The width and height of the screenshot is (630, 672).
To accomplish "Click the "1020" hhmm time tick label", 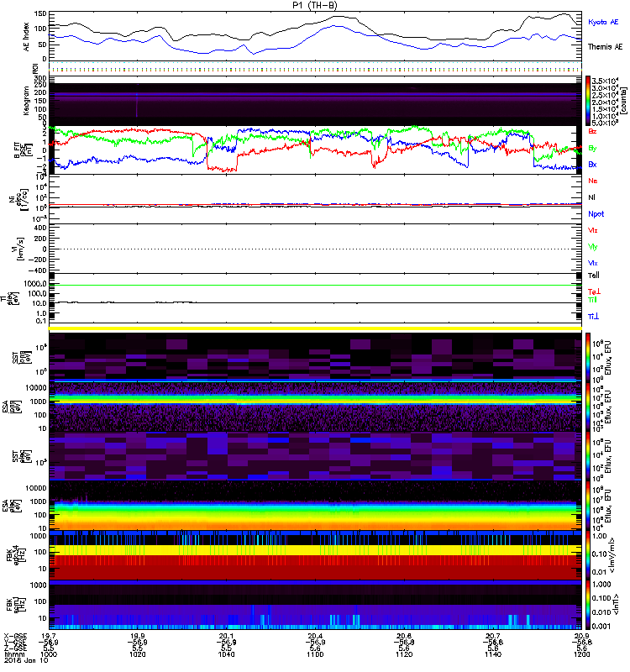I will click(x=137, y=654).
